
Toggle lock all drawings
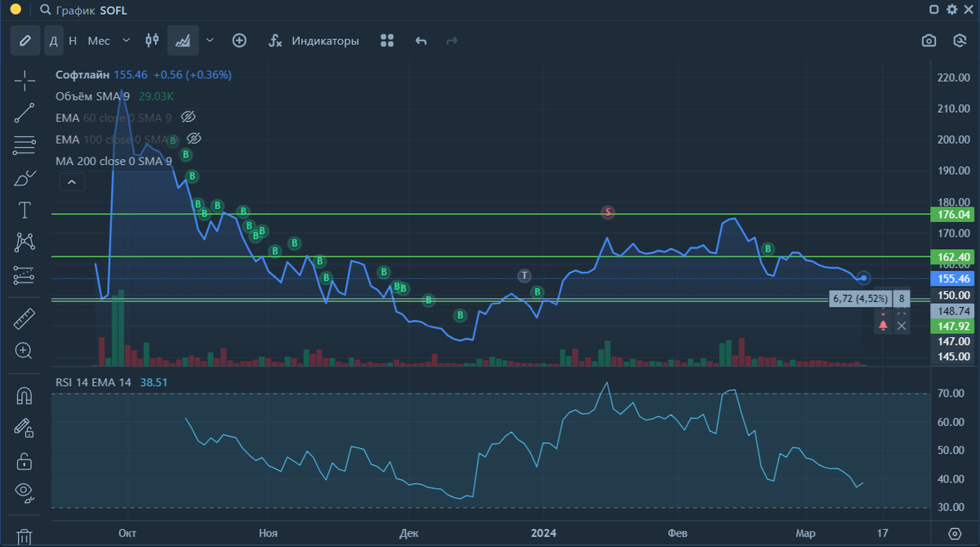click(24, 460)
